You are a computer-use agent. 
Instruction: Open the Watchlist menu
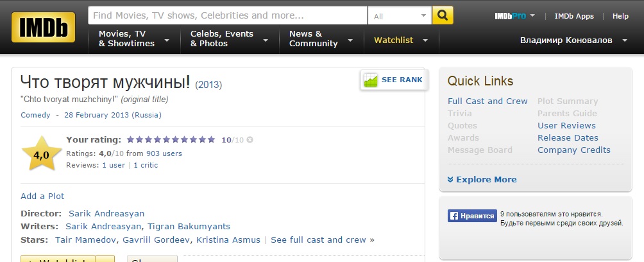401,40
